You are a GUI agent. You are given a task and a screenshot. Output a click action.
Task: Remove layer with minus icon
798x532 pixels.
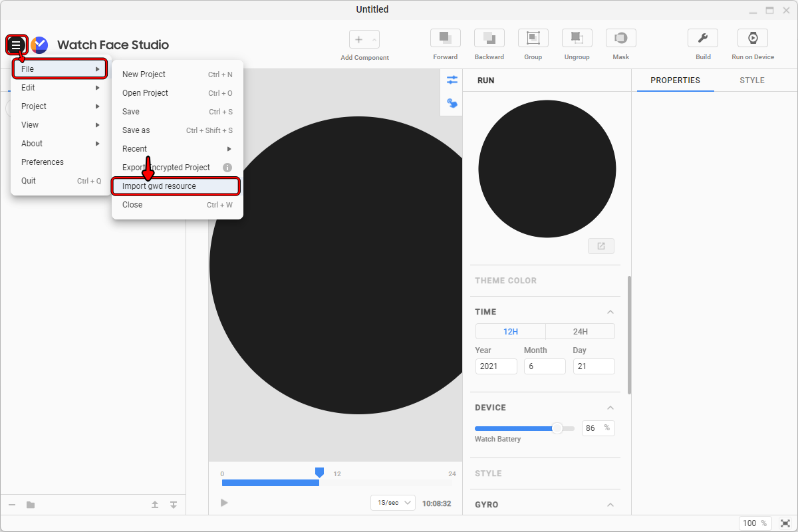coord(12,505)
